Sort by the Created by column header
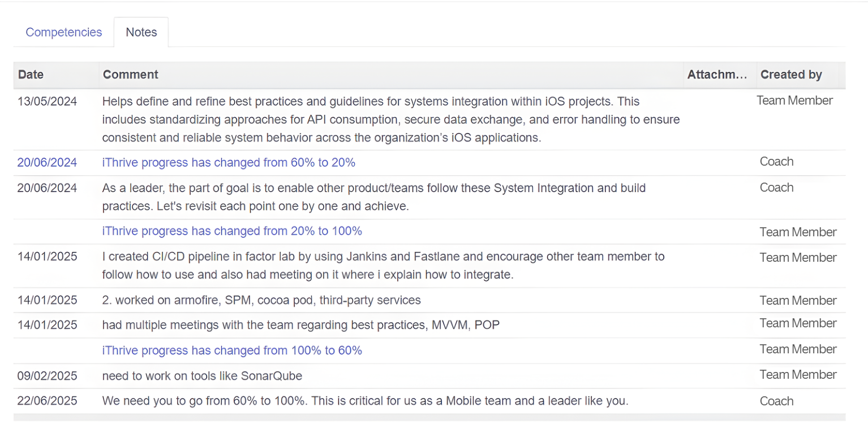The image size is (868, 424). (x=790, y=75)
